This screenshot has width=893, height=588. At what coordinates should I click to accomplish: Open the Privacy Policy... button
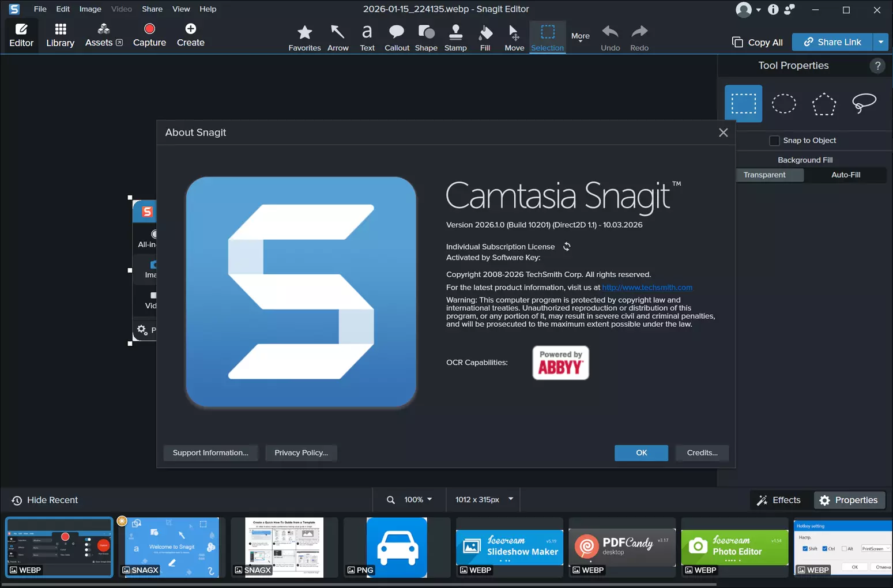point(301,453)
